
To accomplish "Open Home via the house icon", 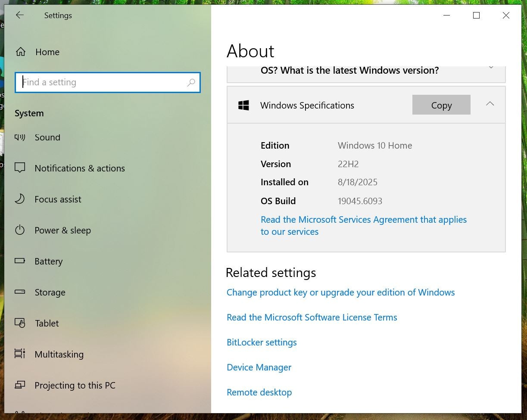I will pos(20,52).
